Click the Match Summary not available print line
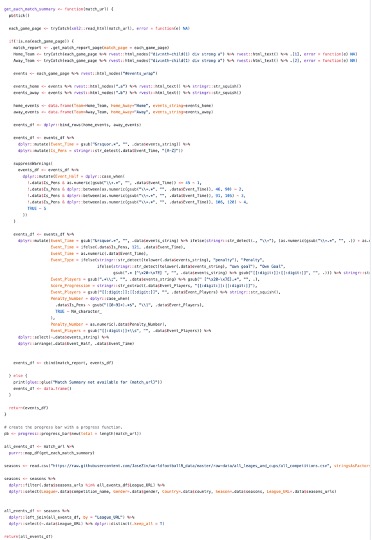372x540 pixels. 87,382
